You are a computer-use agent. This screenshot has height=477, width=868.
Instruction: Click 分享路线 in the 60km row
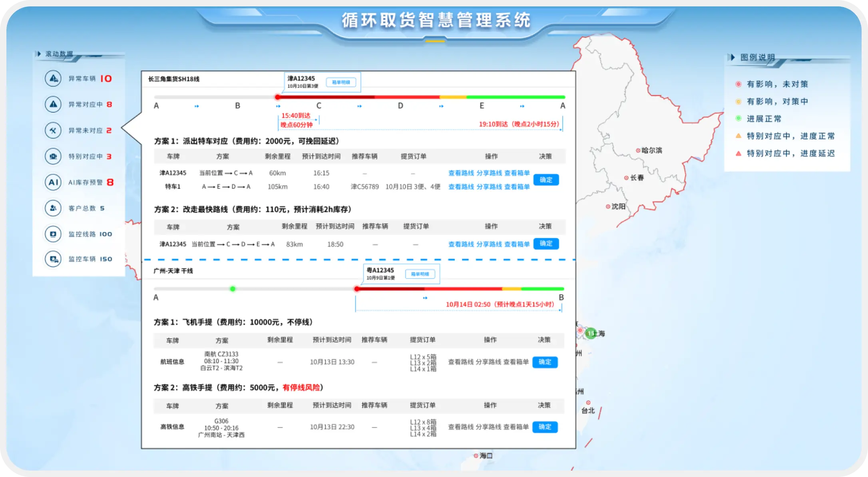coord(489,173)
